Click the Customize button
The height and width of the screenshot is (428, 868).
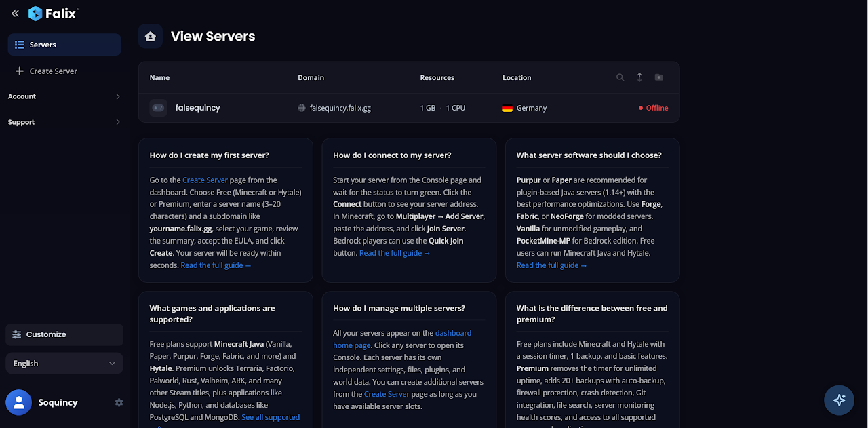click(64, 334)
